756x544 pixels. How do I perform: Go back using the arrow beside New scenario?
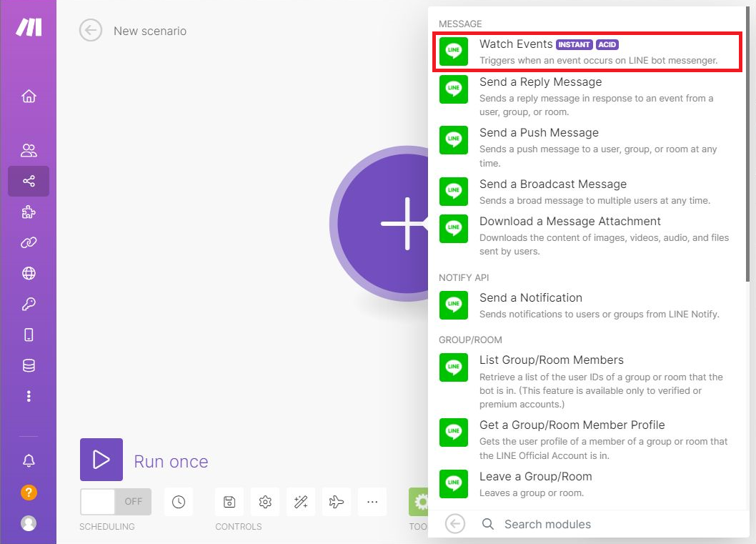point(91,31)
